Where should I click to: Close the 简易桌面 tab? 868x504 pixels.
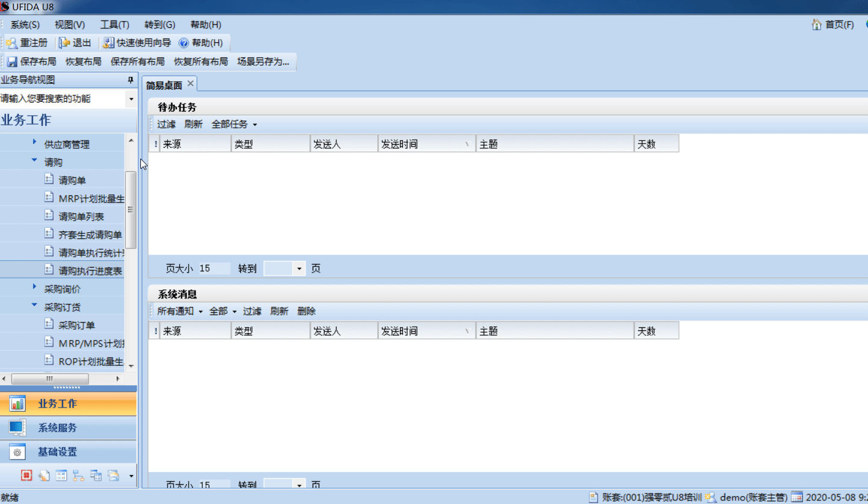[190, 84]
